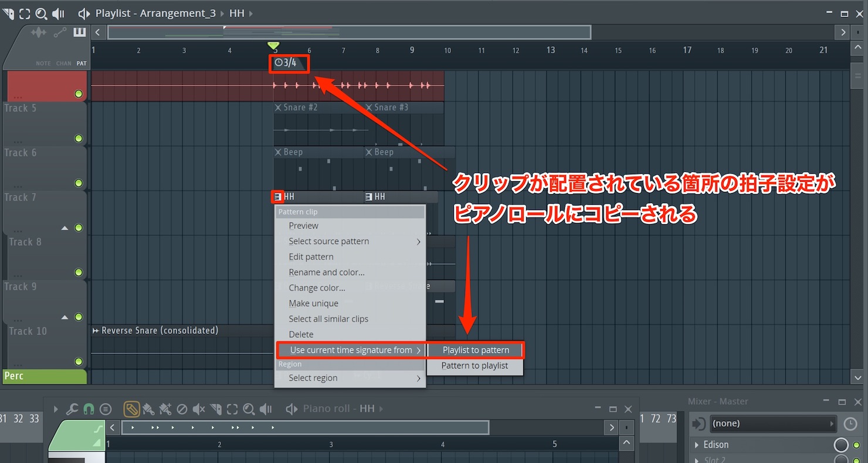This screenshot has height=463, width=868.
Task: Mute Track 9 with green light
Action: 79,317
